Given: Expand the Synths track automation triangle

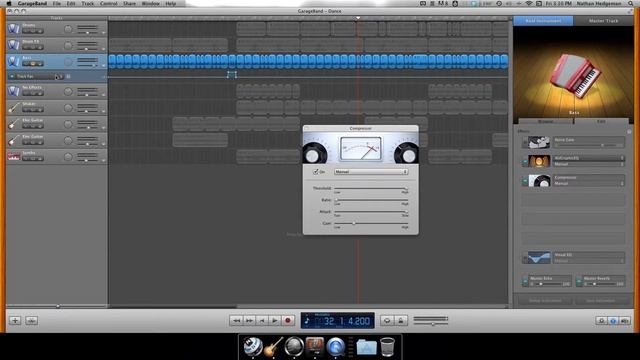Looking at the screenshot, I should 103,160.
